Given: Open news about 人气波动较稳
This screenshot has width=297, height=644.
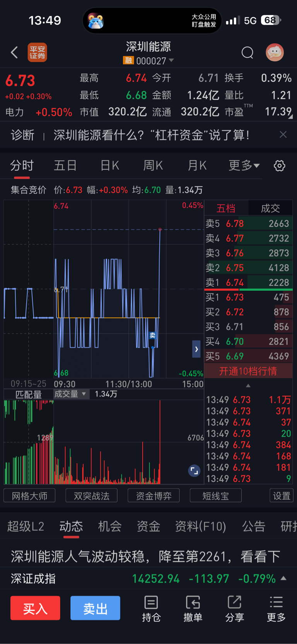Looking at the screenshot, I should click(146, 557).
